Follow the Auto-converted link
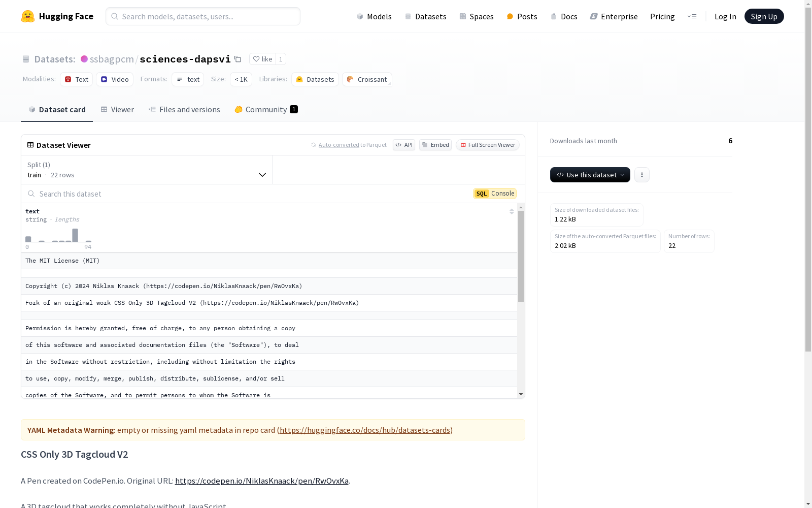 339,145
